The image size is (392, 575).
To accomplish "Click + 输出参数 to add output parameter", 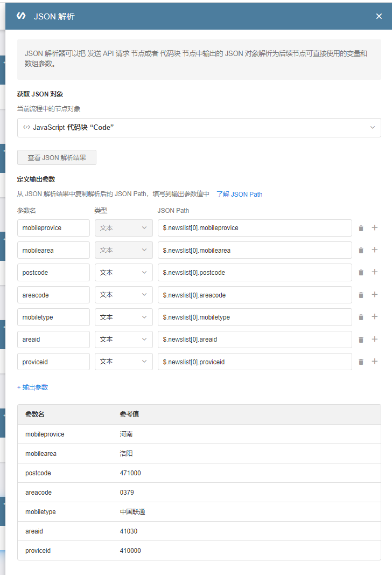I will pyautogui.click(x=33, y=387).
